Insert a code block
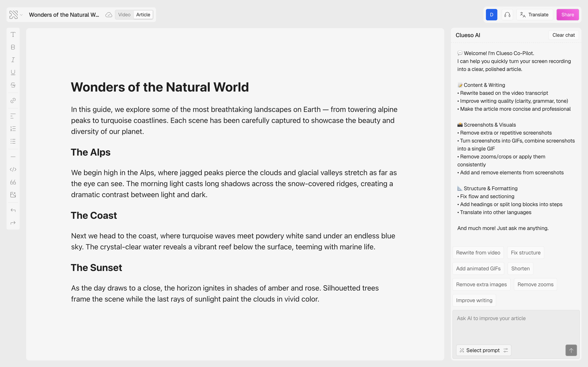 (x=13, y=169)
